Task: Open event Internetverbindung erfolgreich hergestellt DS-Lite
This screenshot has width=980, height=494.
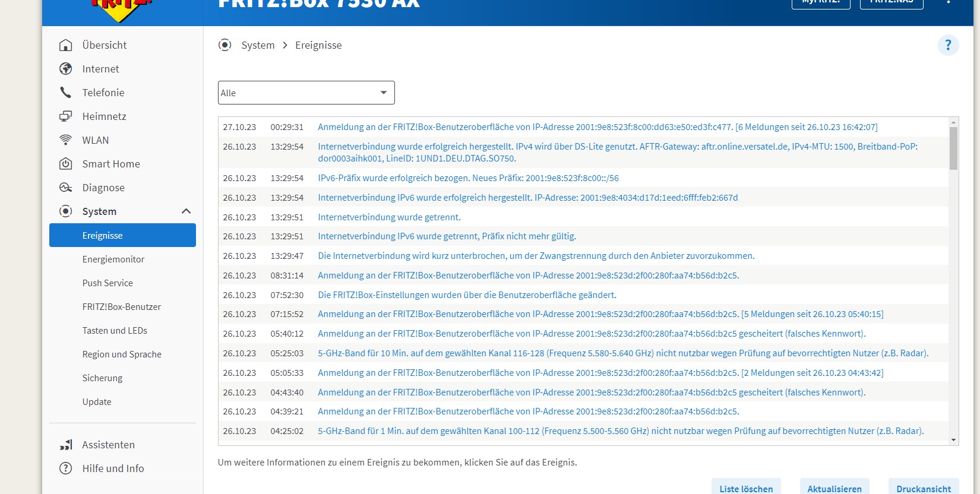Action: (x=618, y=153)
